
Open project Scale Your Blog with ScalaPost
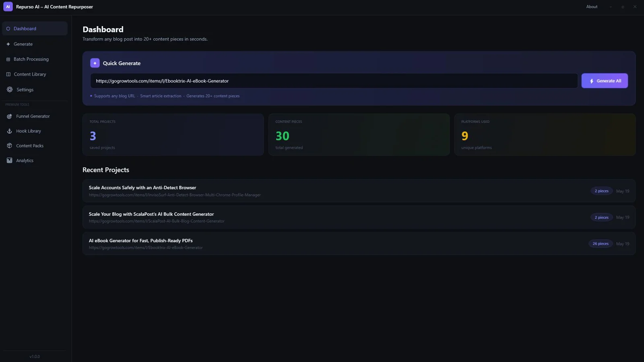click(x=359, y=217)
